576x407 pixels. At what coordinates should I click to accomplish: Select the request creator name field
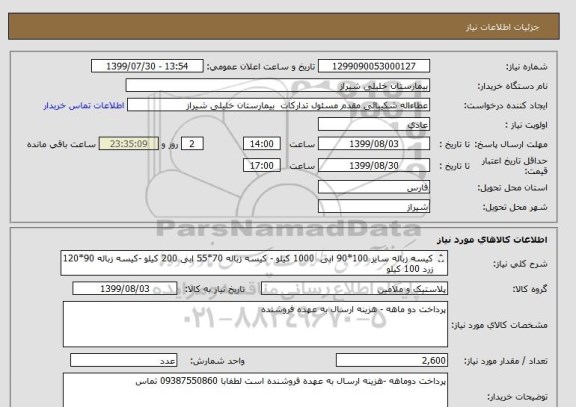tap(278, 105)
